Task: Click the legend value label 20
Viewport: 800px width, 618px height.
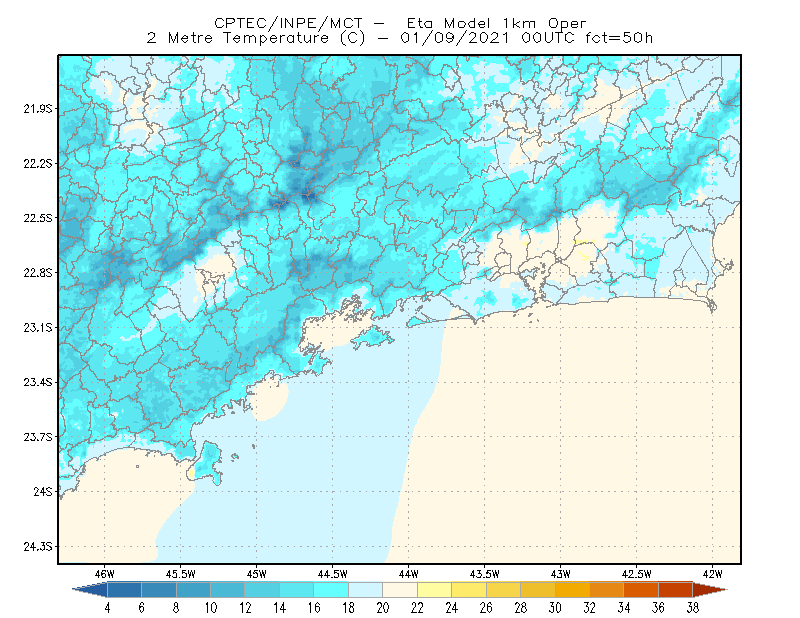Action: (x=383, y=608)
